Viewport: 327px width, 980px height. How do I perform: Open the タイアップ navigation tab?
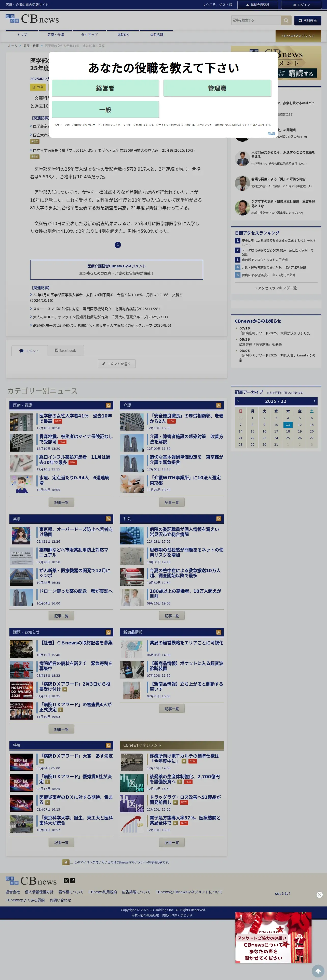[x=89, y=35]
